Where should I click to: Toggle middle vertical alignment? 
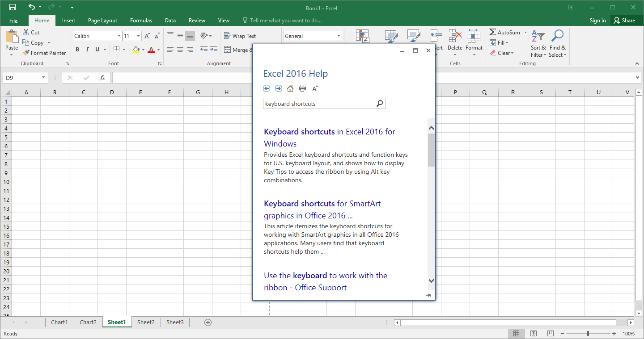180,35
